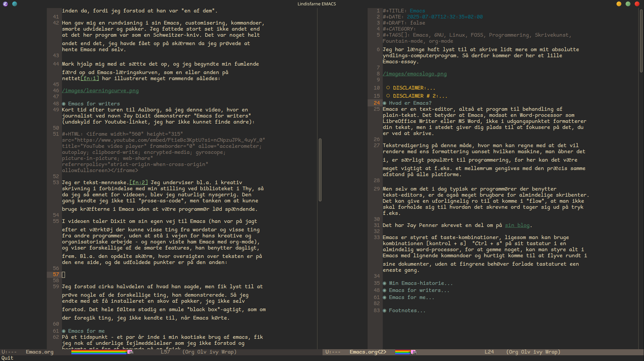This screenshot has width=644, height=361.
Task: Expand the folded 'DISCLAIMER # 2' heading
Action: point(420,96)
